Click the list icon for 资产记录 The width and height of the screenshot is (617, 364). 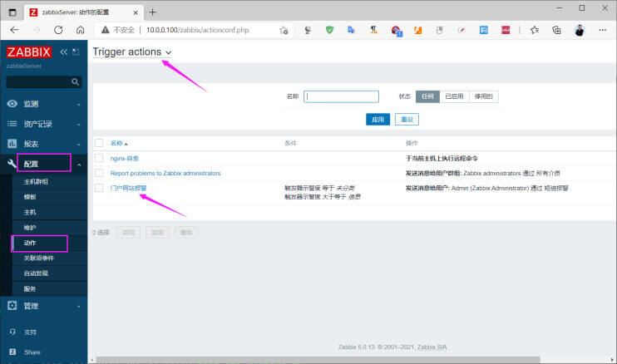coord(12,124)
